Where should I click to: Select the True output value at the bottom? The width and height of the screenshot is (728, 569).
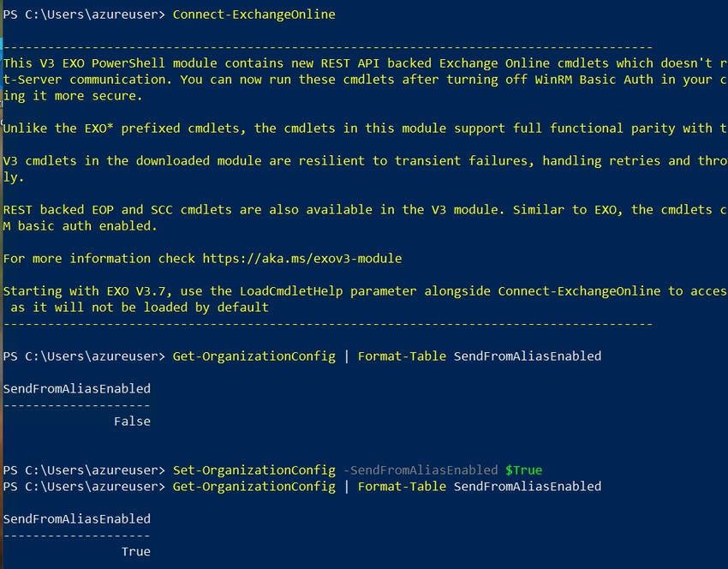click(135, 552)
